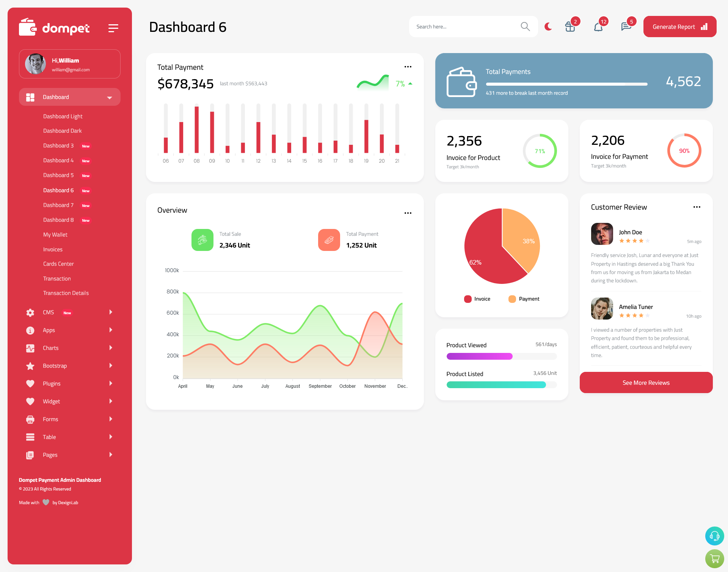
Task: Click the Generate Report bar chart icon
Action: (704, 27)
